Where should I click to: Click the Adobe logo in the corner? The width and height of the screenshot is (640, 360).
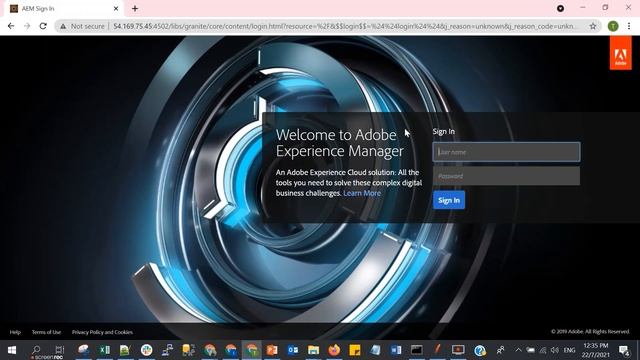620,53
